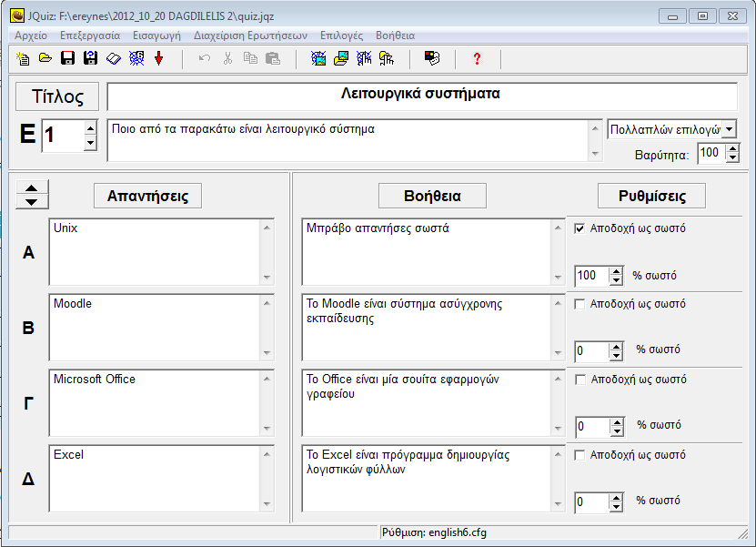The width and height of the screenshot is (756, 547).
Task: Click scrollbar down arrow of Unix answer box
Action: point(267,278)
